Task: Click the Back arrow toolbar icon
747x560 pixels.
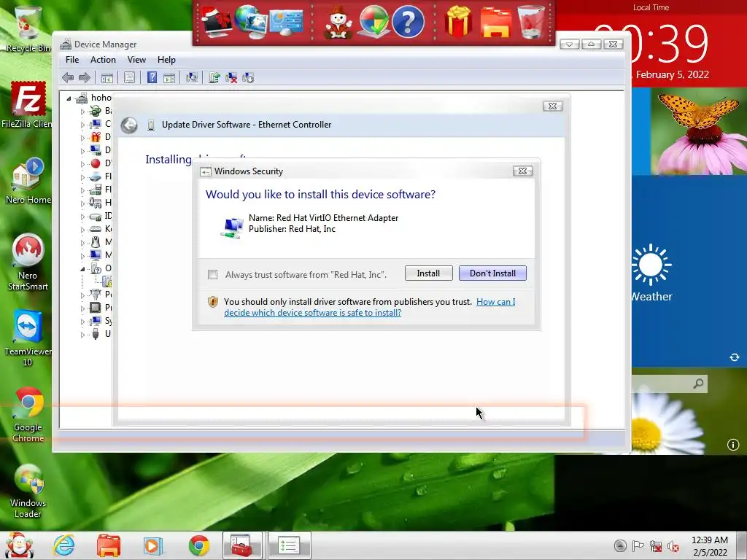Action: tap(68, 77)
